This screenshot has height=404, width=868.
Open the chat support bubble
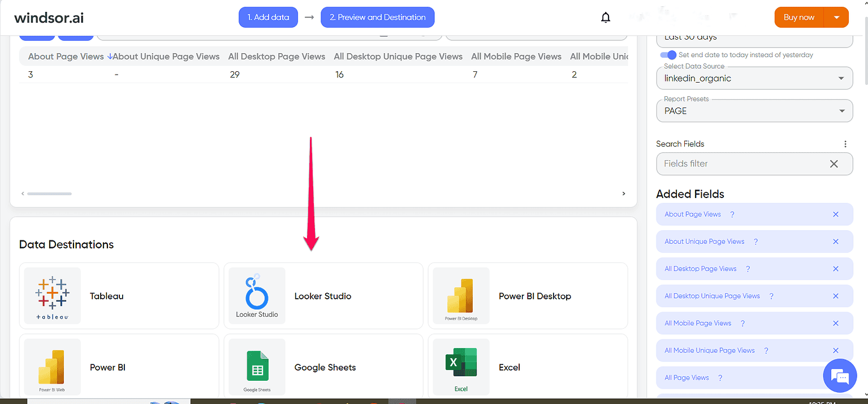(x=840, y=376)
